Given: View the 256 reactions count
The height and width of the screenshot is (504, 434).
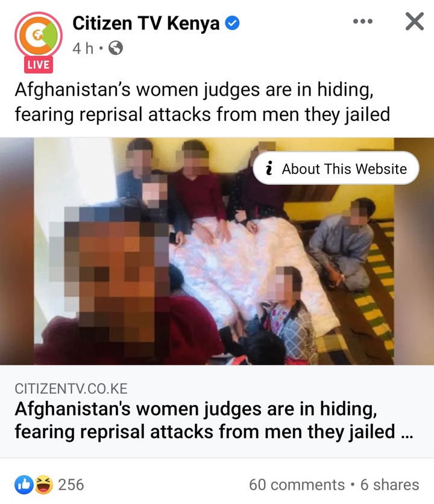Looking at the screenshot, I should click(71, 485).
